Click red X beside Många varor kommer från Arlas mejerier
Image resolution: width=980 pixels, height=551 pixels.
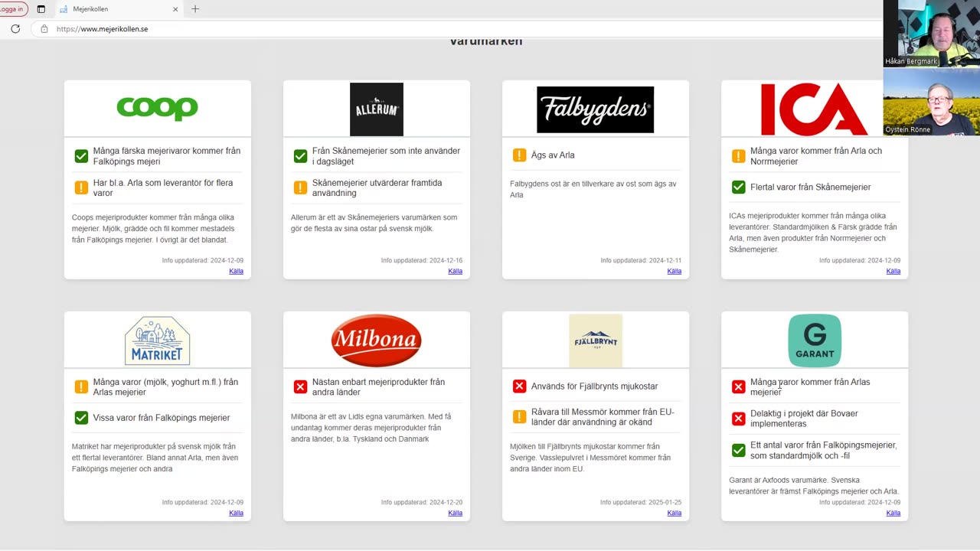pos(738,387)
